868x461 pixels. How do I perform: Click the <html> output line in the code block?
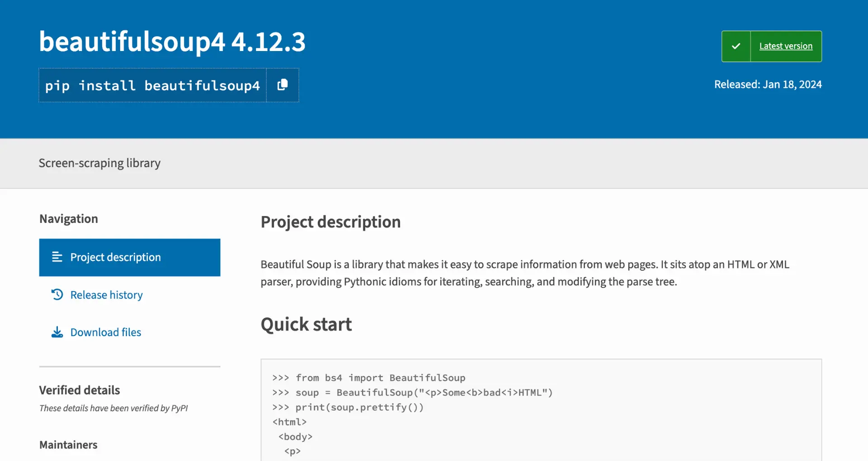point(289,422)
